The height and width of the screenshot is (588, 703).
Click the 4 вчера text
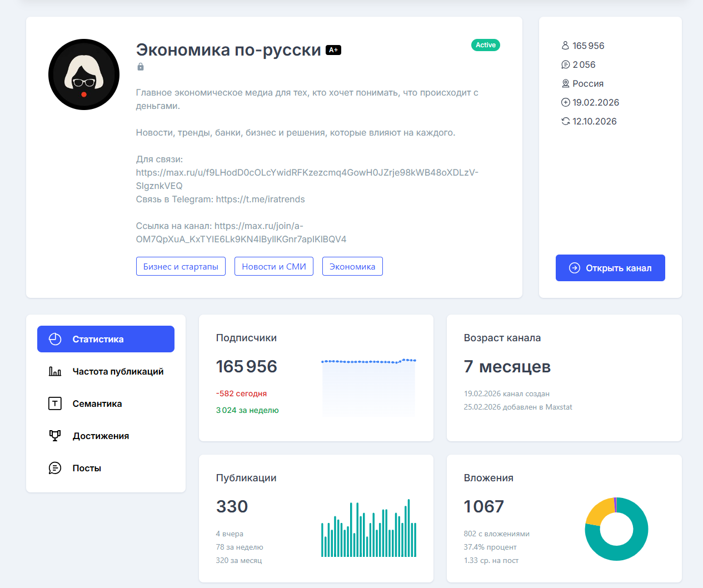(x=230, y=534)
